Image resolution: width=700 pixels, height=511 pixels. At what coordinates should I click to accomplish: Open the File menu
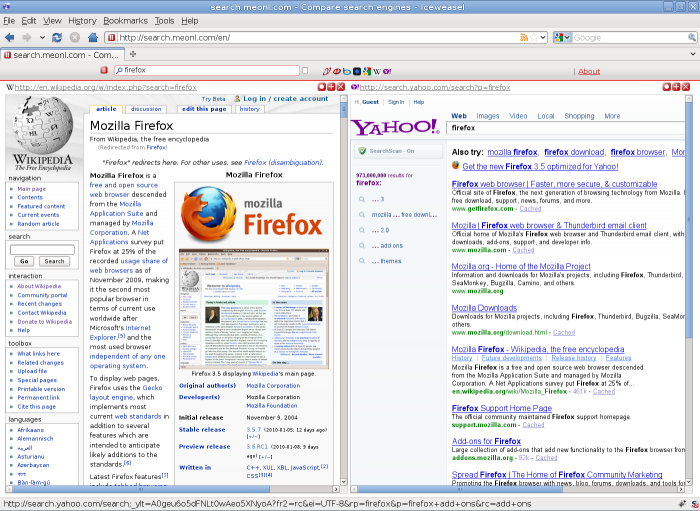(9, 21)
